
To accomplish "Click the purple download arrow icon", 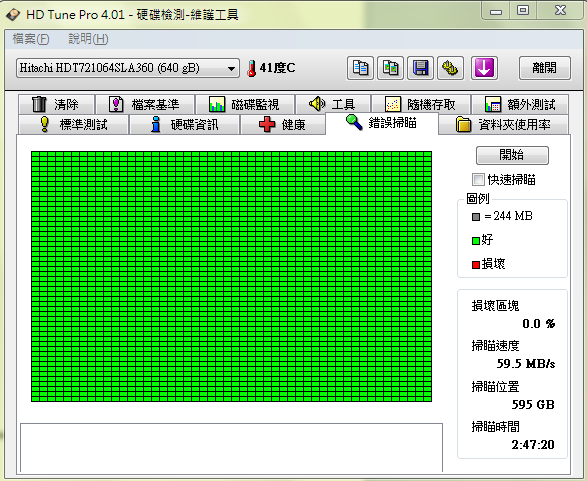I will (484, 68).
